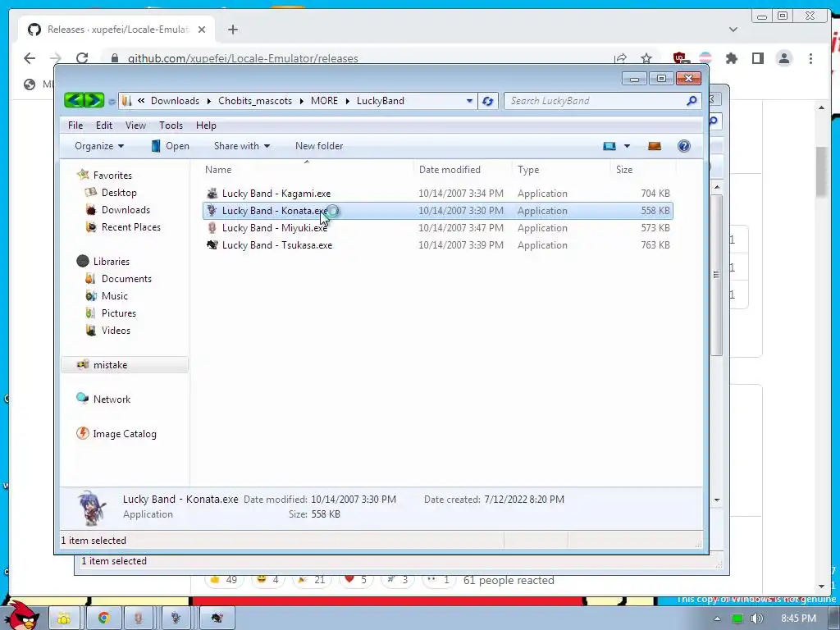The width and height of the screenshot is (840, 630).
Task: Bookmark page with Chrome star icon
Action: pyautogui.click(x=646, y=58)
